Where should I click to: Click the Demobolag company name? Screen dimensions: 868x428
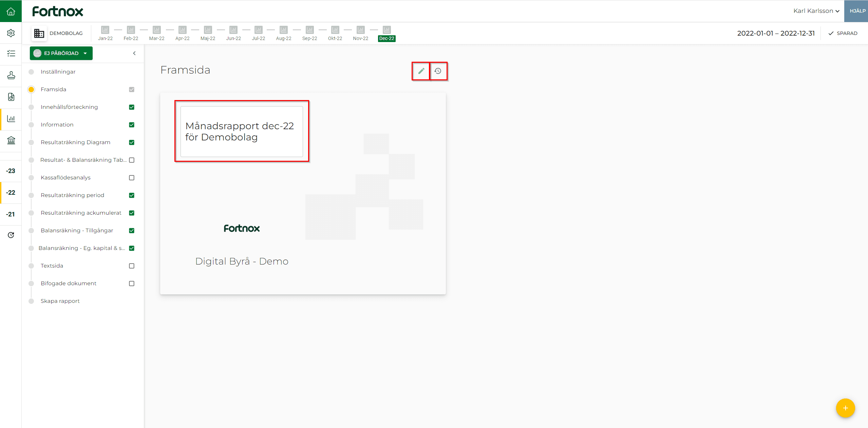click(x=66, y=33)
